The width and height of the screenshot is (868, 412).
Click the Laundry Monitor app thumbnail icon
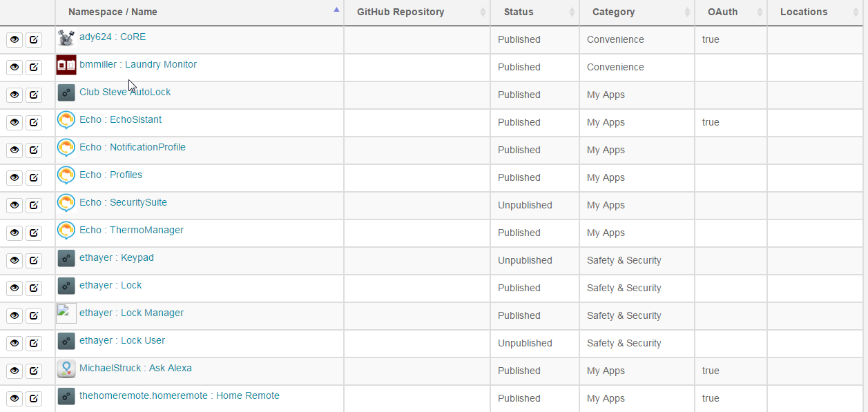pos(66,65)
